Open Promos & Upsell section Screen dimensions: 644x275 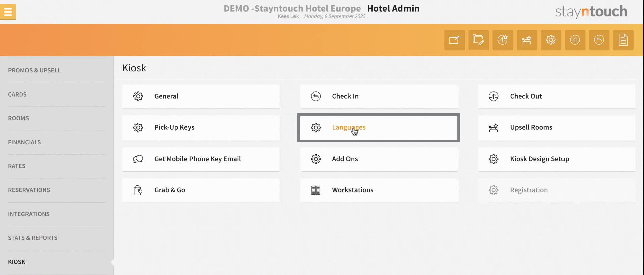tap(34, 70)
